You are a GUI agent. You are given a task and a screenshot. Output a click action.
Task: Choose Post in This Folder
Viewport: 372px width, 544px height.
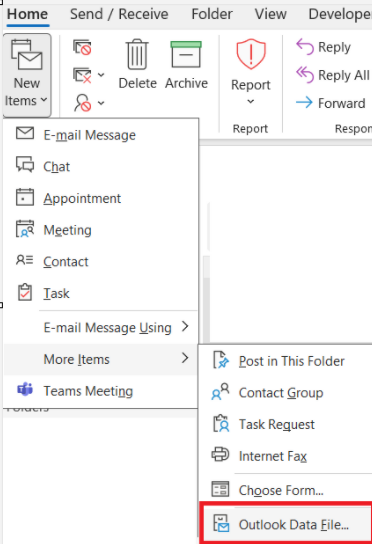coord(285,361)
